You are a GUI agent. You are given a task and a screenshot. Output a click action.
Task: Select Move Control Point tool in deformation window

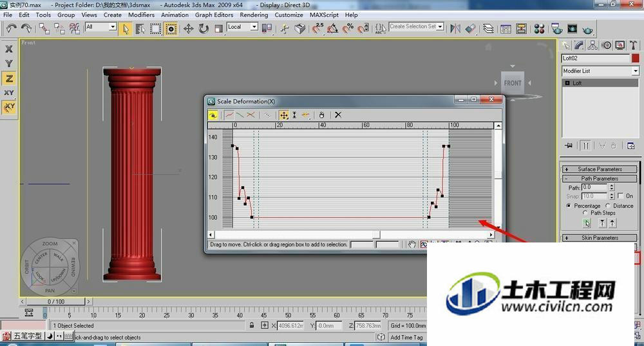(x=284, y=115)
